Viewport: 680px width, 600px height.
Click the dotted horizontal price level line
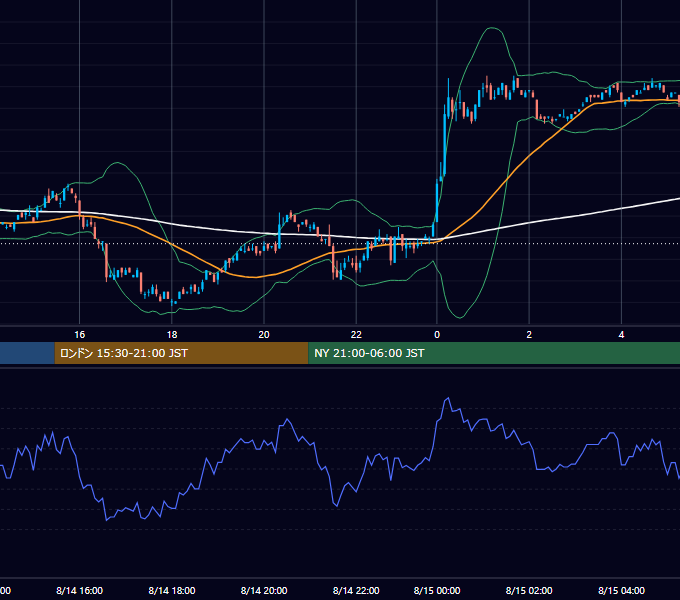tap(340, 243)
